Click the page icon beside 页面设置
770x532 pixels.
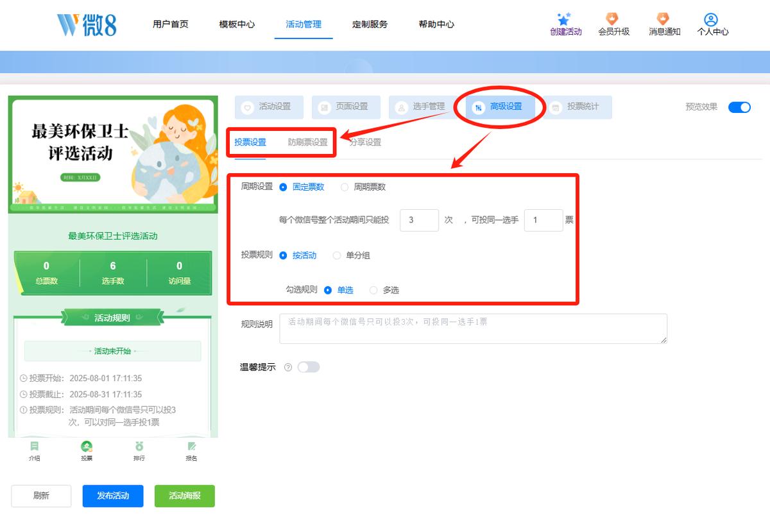click(325, 107)
